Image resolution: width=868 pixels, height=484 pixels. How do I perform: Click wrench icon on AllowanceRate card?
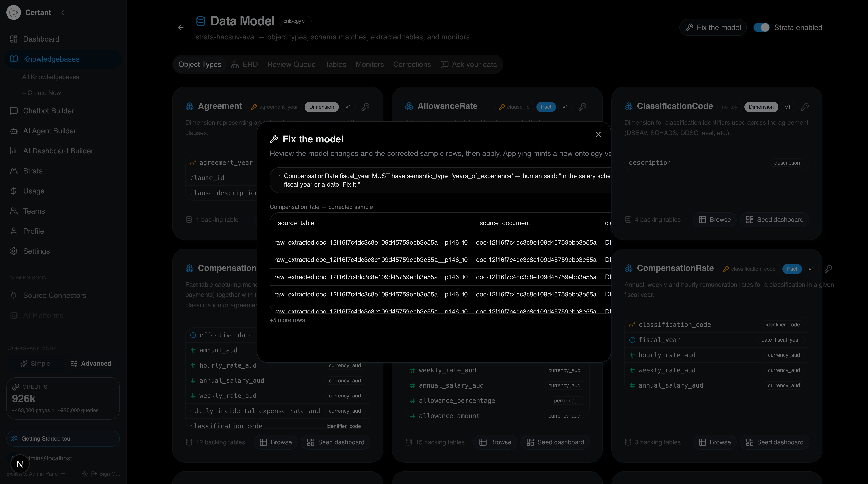pos(582,107)
